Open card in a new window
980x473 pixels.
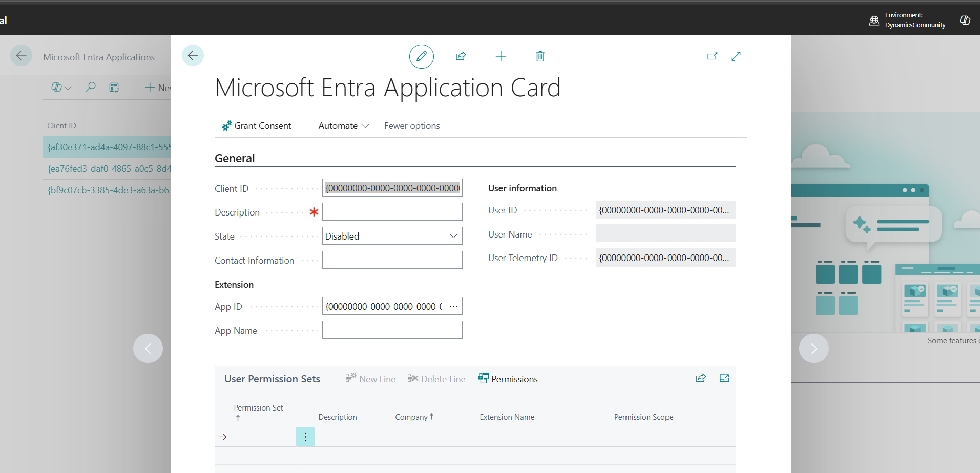point(712,56)
